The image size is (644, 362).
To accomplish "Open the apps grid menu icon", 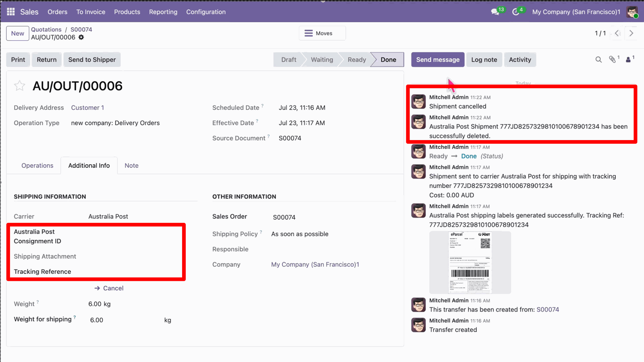I will pyautogui.click(x=11, y=12).
